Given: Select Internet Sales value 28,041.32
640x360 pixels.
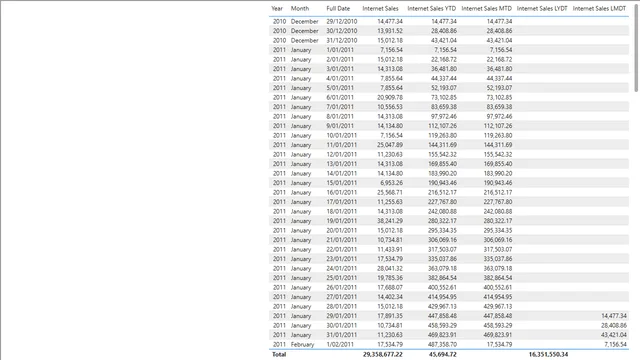Looking at the screenshot, I should click(390, 269).
